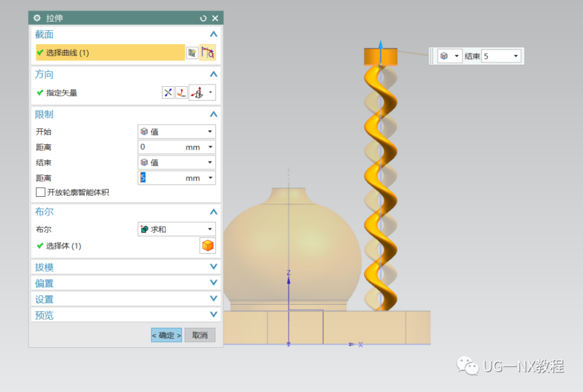Open the 布尔 求和 dropdown
Image resolution: width=583 pixels, height=392 pixels.
[177, 229]
